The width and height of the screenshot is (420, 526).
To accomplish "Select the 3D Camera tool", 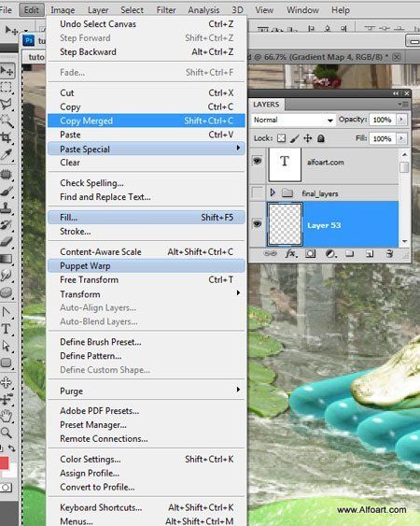I will pos(6,400).
